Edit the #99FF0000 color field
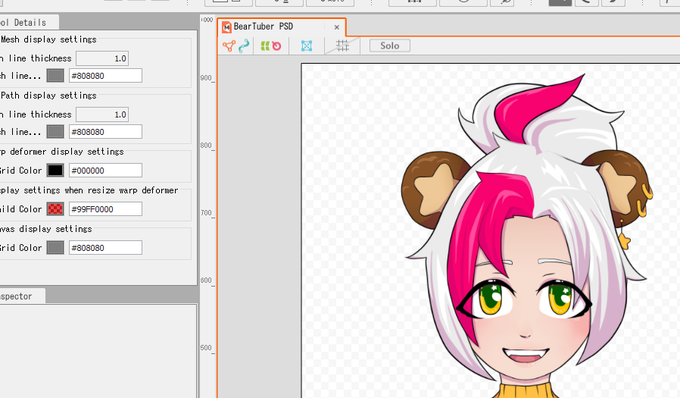 [x=105, y=209]
